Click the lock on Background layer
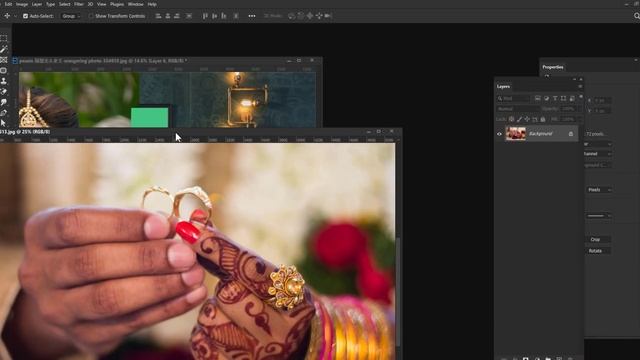The height and width of the screenshot is (360, 640). coord(571,134)
